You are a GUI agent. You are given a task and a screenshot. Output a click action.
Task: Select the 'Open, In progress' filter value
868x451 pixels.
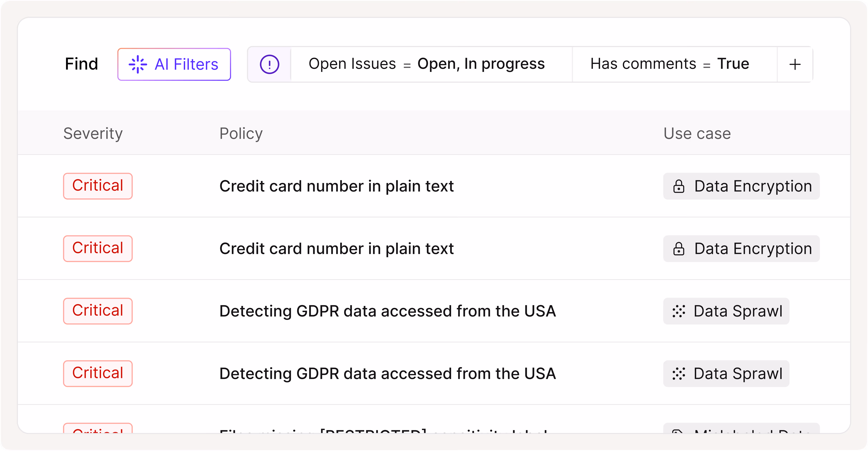(481, 64)
